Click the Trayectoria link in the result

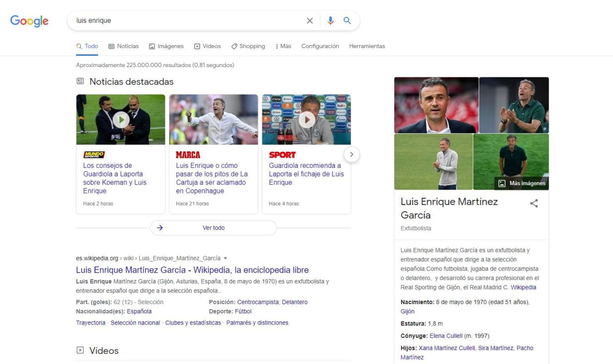click(x=90, y=322)
